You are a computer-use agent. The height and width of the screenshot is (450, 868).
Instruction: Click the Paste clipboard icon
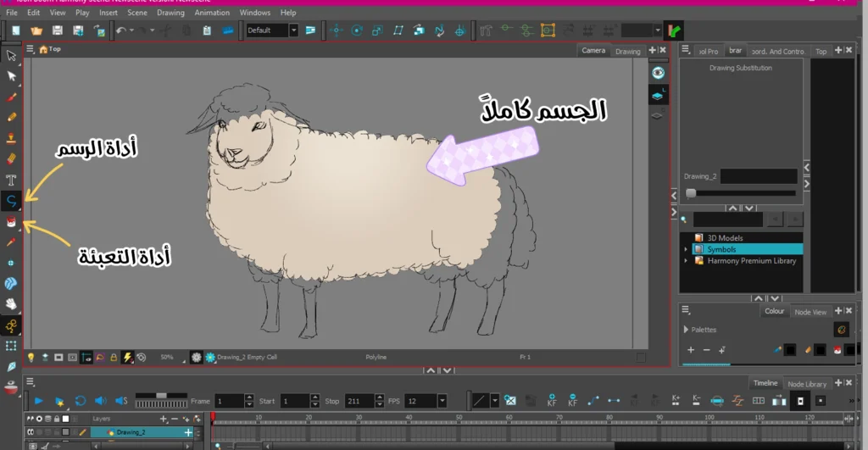[x=207, y=31]
